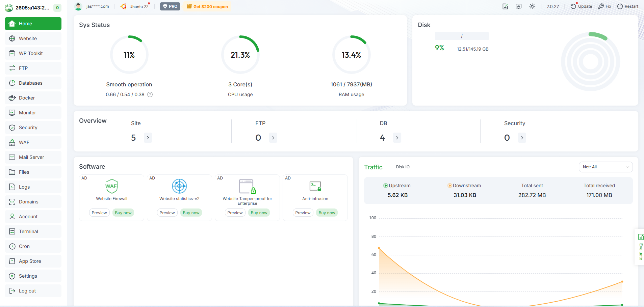Image resolution: width=644 pixels, height=307 pixels.
Task: Select the App Store menu item
Action: click(30, 261)
